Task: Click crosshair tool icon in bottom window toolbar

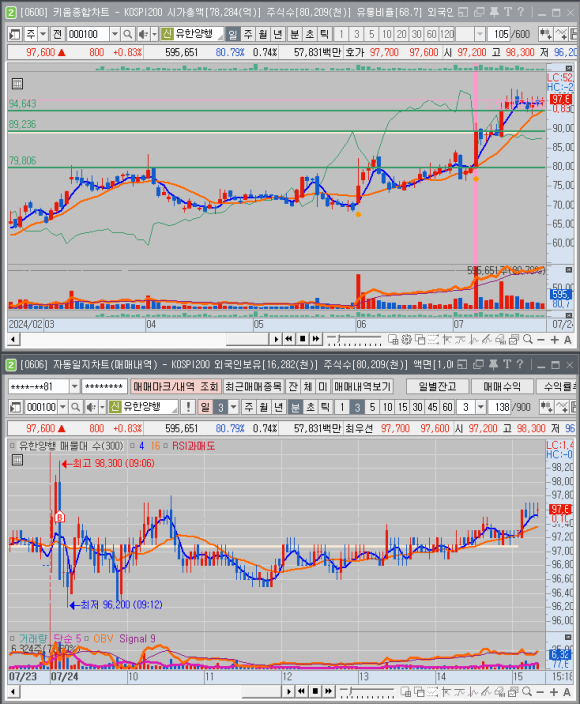Action: tap(546, 407)
